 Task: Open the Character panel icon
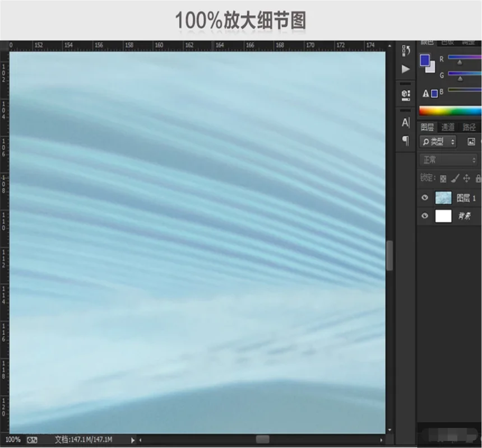coord(405,123)
